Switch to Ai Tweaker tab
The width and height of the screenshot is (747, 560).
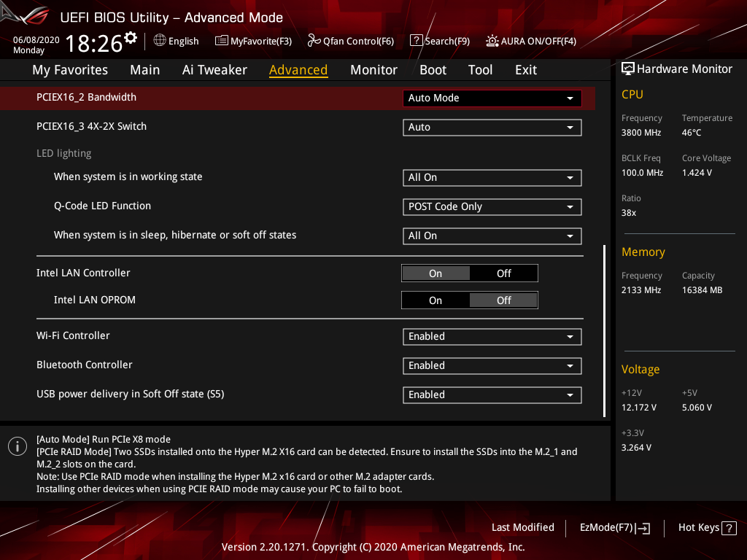[x=214, y=70]
